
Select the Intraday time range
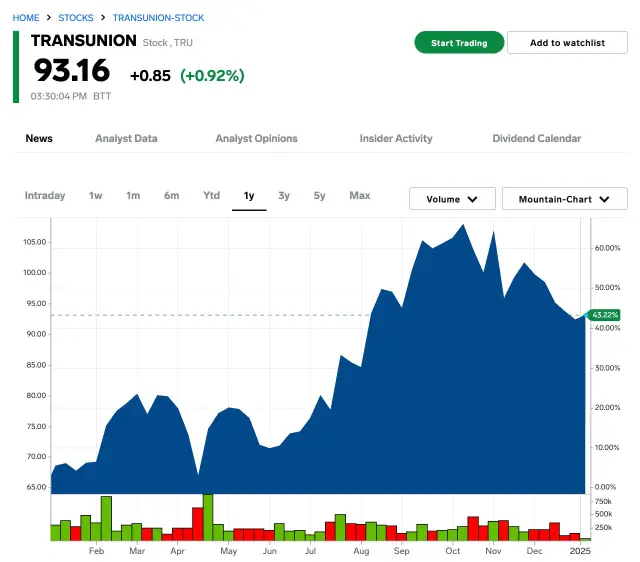pos(45,196)
